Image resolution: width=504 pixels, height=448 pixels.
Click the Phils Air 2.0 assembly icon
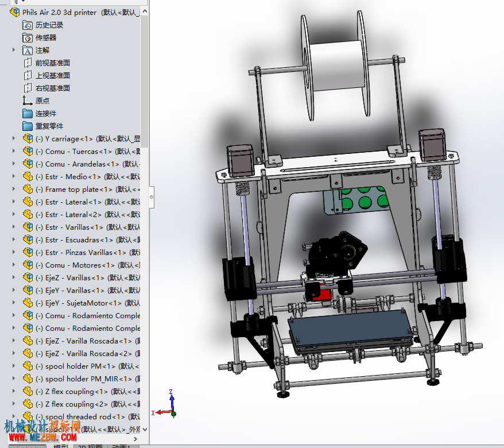pyautogui.click(x=14, y=12)
